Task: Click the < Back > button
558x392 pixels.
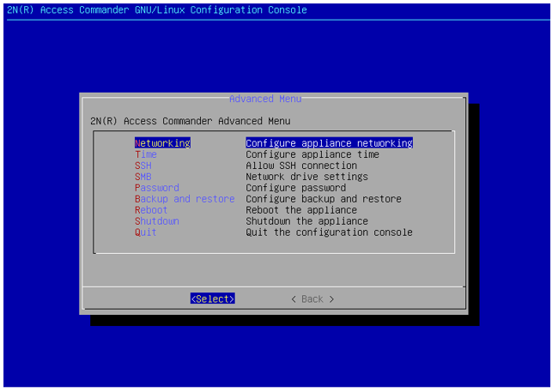Action: (x=312, y=299)
